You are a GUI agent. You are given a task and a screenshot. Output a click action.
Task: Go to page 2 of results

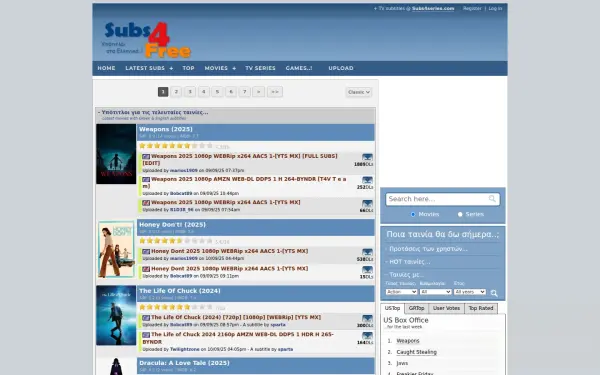pyautogui.click(x=176, y=92)
